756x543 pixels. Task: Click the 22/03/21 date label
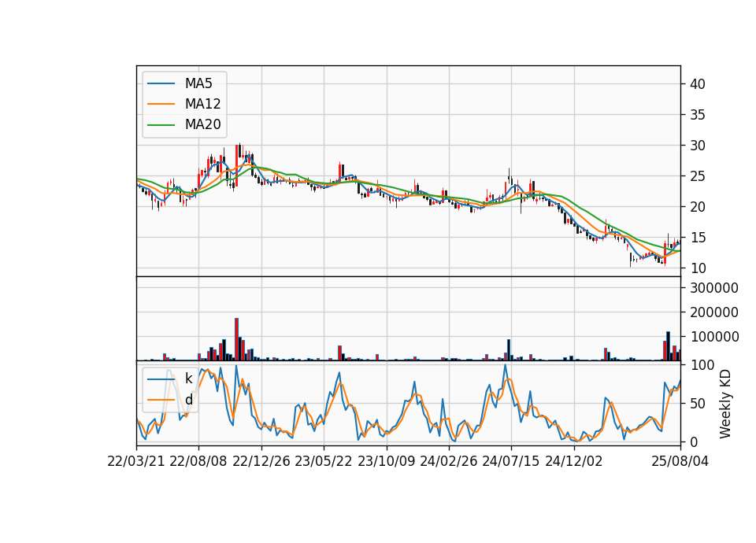(136, 461)
